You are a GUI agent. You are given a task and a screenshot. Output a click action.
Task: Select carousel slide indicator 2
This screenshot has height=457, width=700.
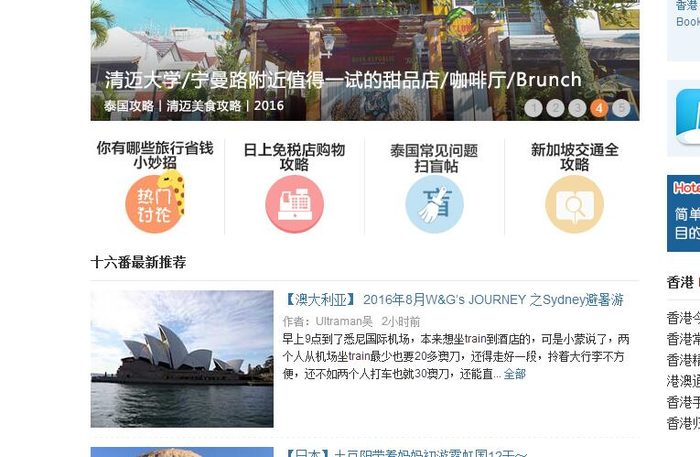(x=555, y=108)
